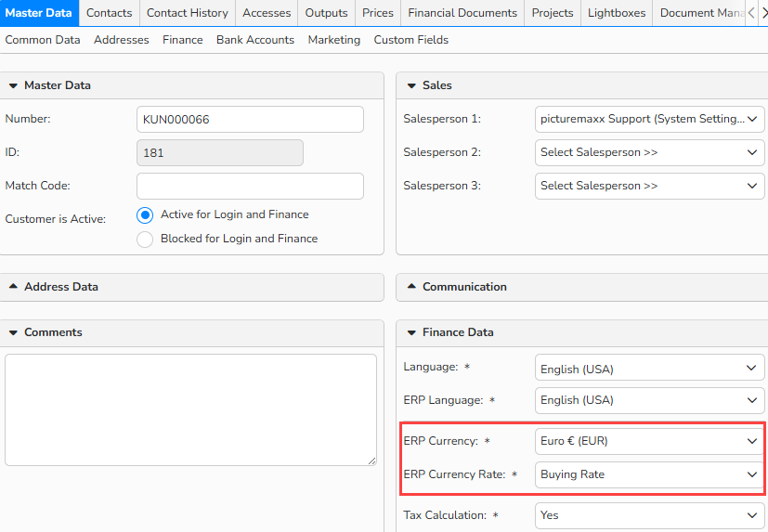Select Active for Login and Finance
Image resolution: width=768 pixels, height=532 pixels.
145,215
